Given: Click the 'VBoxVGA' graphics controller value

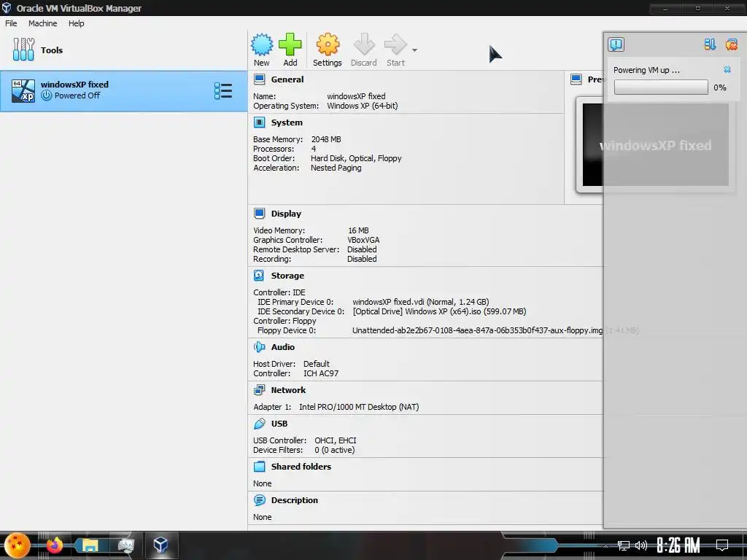Looking at the screenshot, I should click(363, 239).
